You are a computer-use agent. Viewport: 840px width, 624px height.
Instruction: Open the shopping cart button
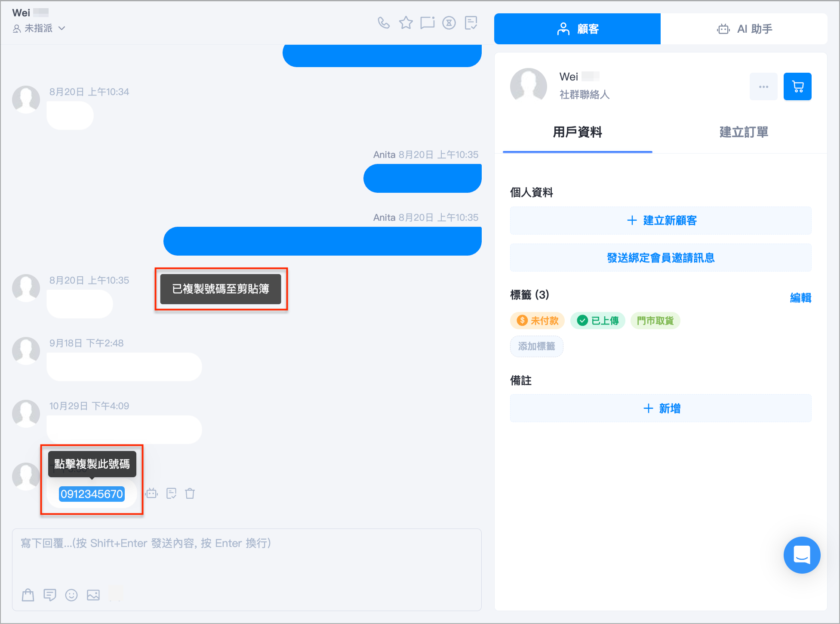coord(797,86)
